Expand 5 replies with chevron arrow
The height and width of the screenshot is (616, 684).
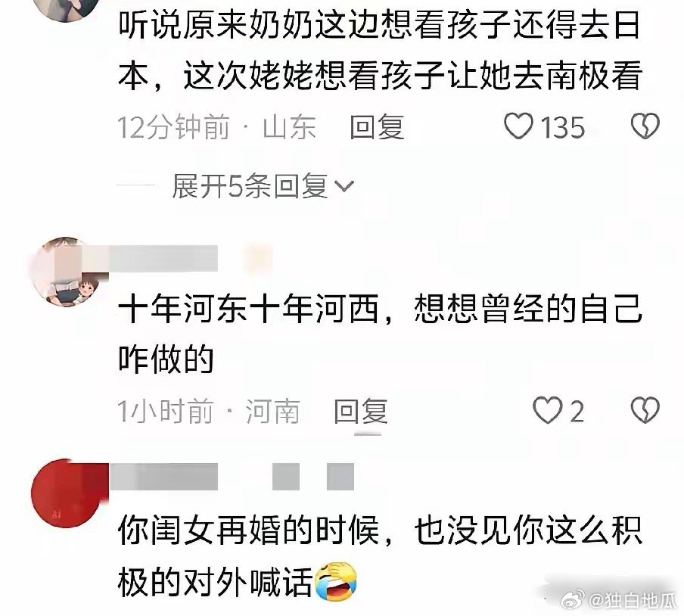click(344, 186)
